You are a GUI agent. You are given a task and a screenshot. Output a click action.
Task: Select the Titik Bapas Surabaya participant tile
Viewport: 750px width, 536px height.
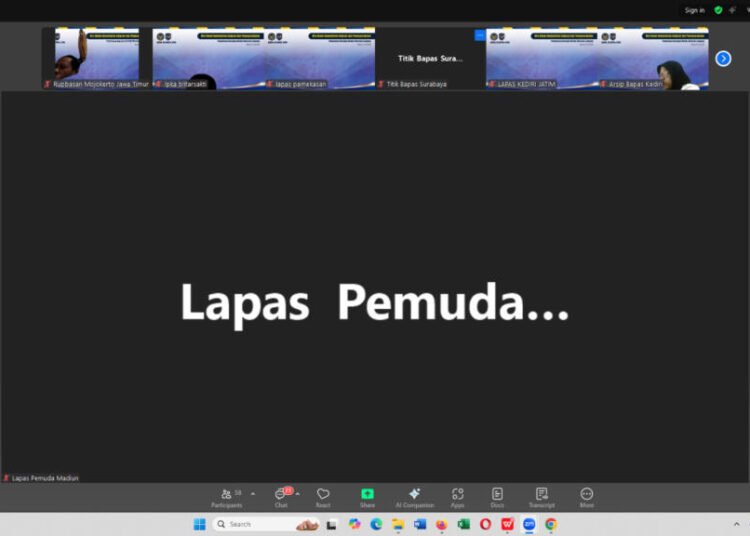pos(430,58)
